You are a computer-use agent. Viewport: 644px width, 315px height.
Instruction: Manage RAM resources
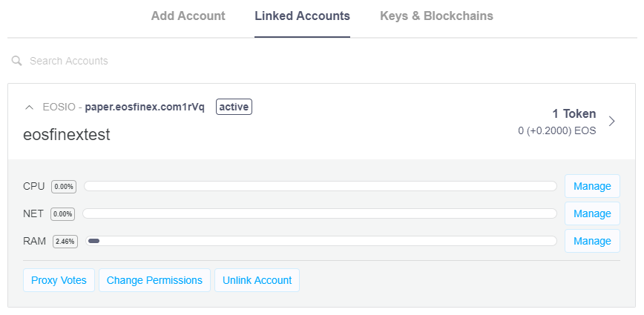[592, 241]
